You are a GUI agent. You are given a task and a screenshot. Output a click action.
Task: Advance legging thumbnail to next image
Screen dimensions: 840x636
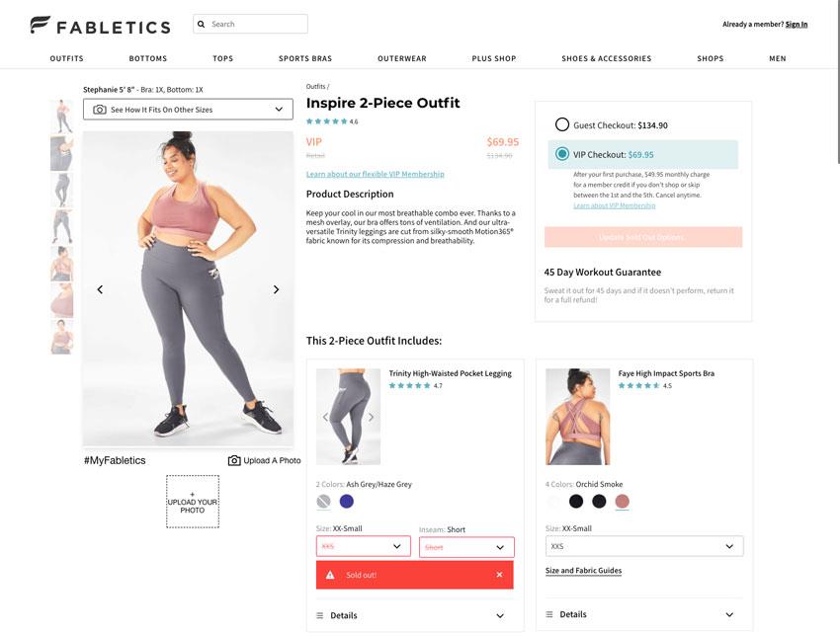click(x=371, y=417)
